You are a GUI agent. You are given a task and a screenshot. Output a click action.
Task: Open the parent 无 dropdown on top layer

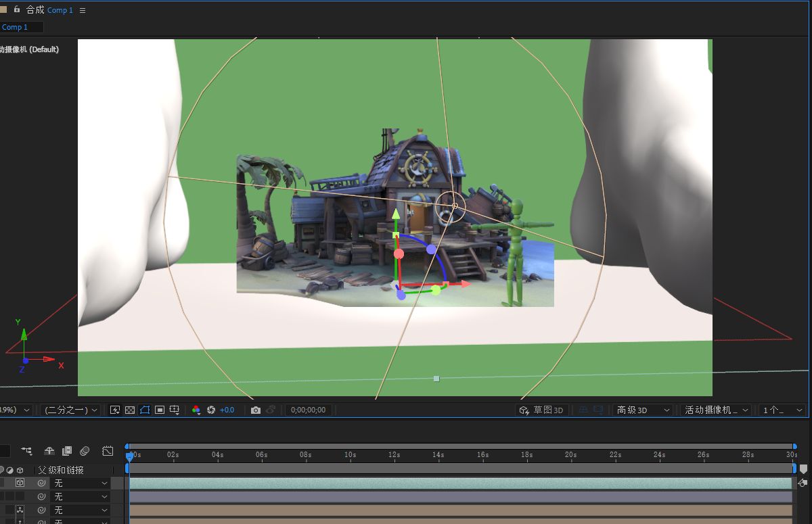[80, 483]
